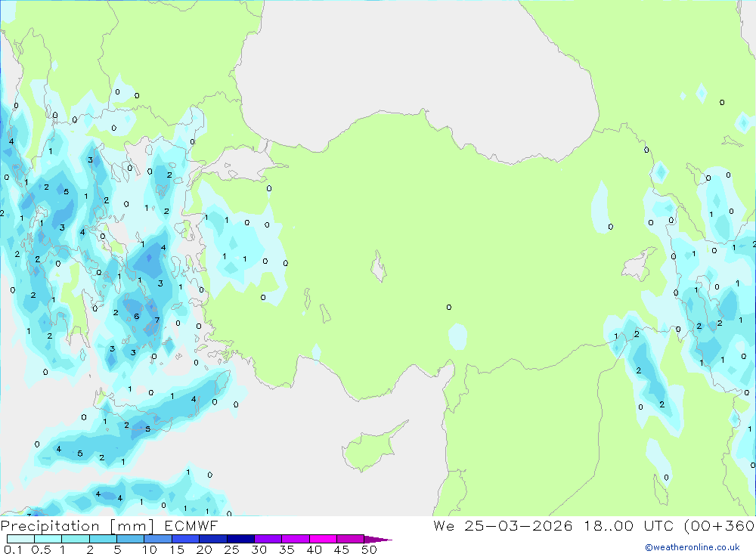The image size is (756, 554).
Task: Click the ECMWF model label
Action: [x=191, y=525]
